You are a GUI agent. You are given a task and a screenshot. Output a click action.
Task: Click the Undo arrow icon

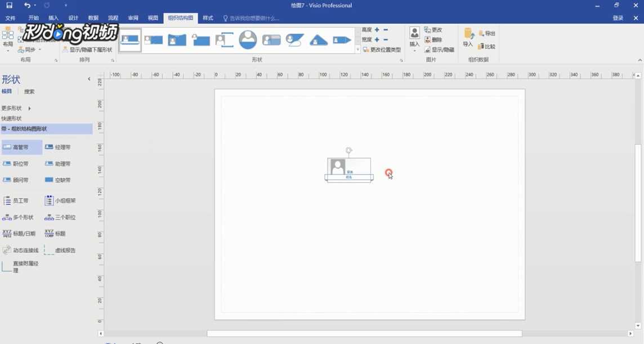26,5
